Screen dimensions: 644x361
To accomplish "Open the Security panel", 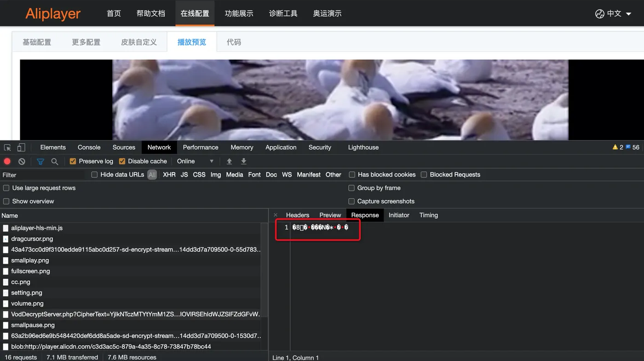I will [320, 147].
